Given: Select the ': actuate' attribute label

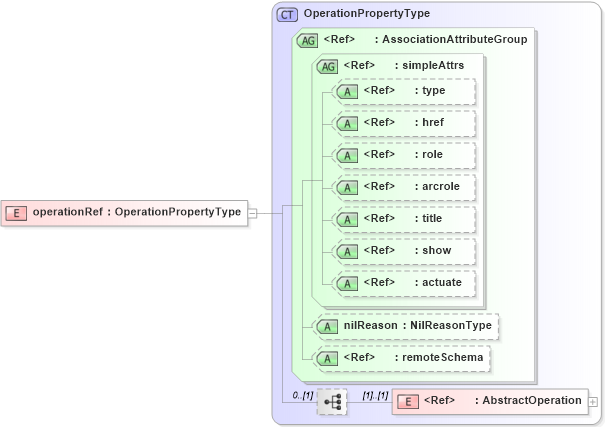Looking at the screenshot, I should [x=438, y=282].
